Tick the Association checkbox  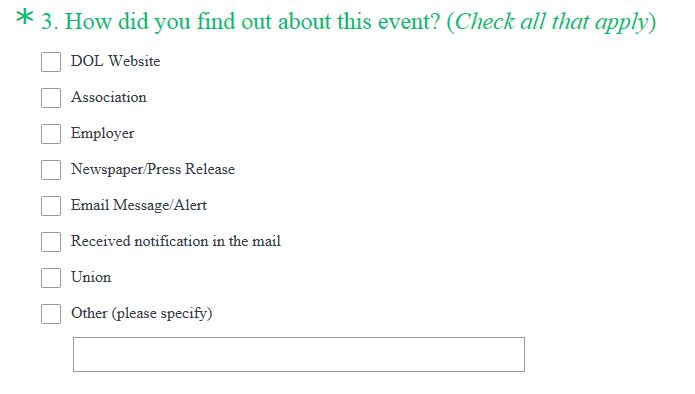[x=51, y=98]
